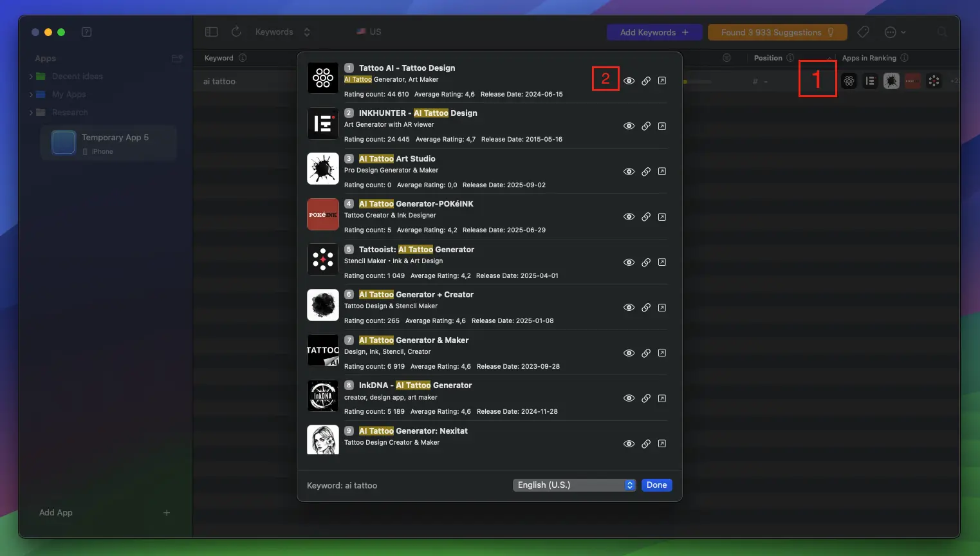
Task: Click the INKHUNTER app icon thumbnail
Action: [322, 124]
